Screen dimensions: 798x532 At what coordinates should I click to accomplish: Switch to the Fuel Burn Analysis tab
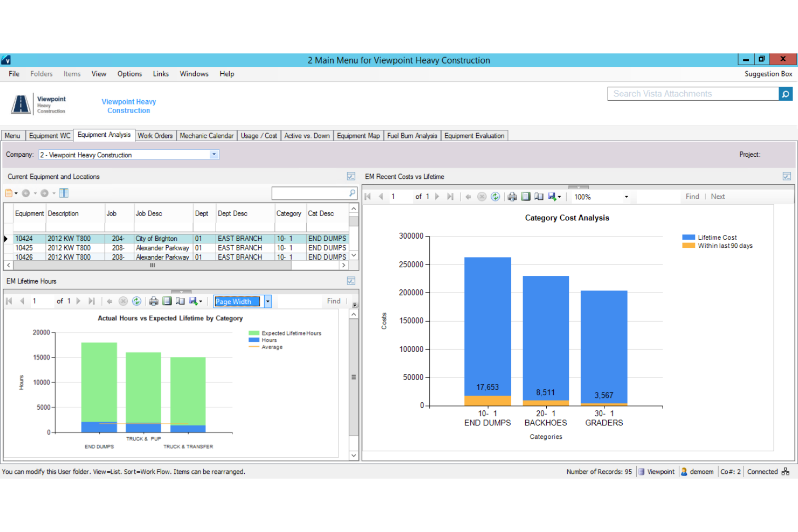[412, 136]
